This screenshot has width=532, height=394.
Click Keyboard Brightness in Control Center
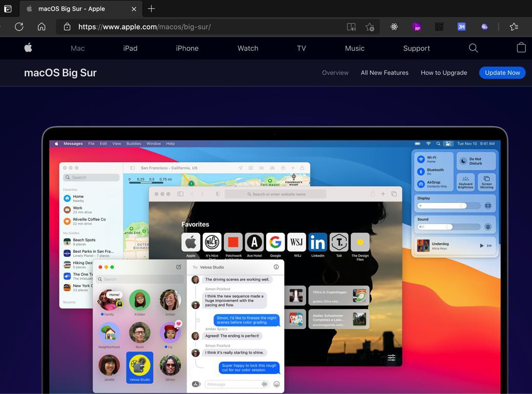click(465, 183)
